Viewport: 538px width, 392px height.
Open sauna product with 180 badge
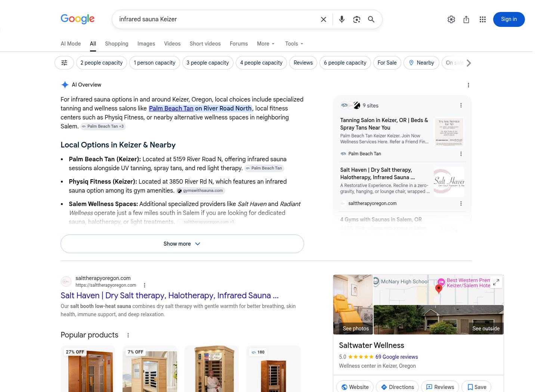click(x=273, y=369)
